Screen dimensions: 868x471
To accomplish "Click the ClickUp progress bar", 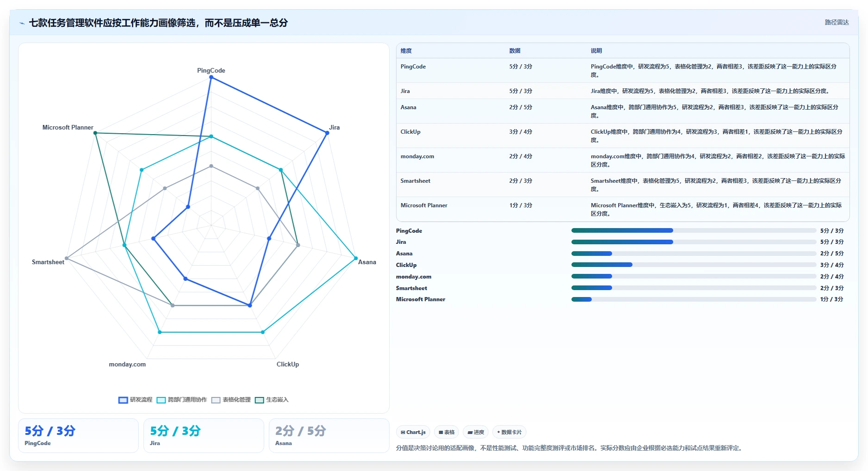I will [694, 265].
